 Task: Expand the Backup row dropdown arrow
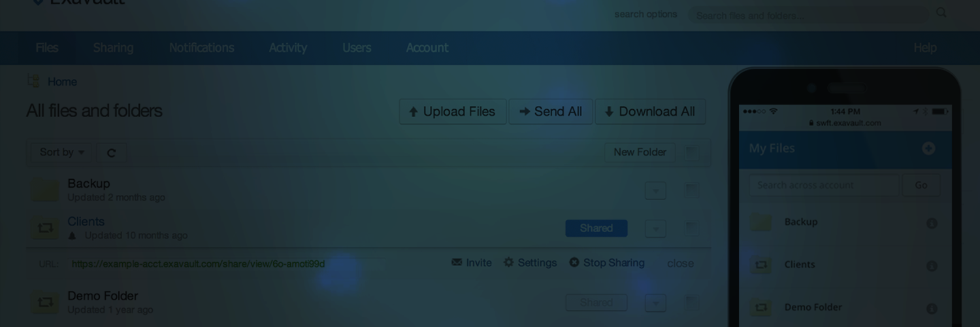pyautogui.click(x=655, y=190)
